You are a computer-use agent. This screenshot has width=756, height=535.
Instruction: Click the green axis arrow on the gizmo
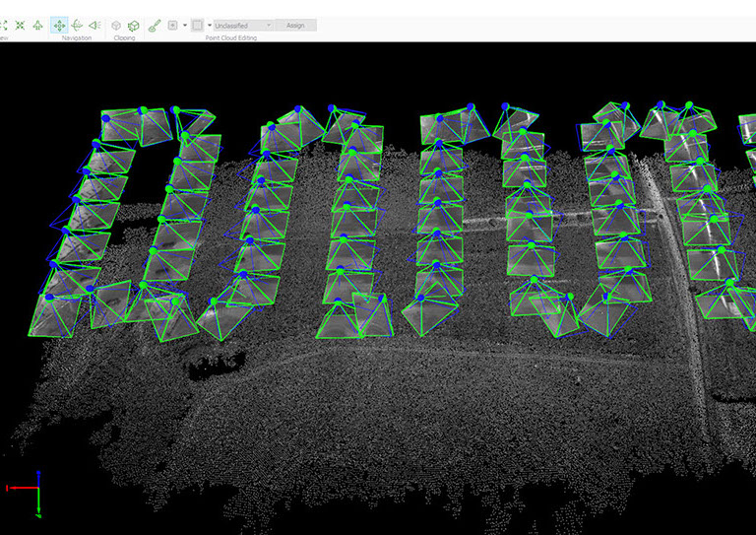pyautogui.click(x=37, y=507)
